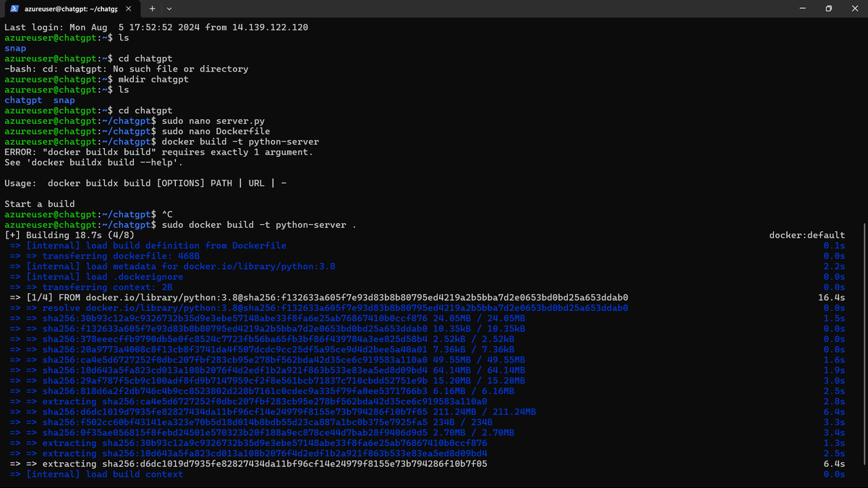Click the 'resolve docker.io/library/python' line

point(319,308)
